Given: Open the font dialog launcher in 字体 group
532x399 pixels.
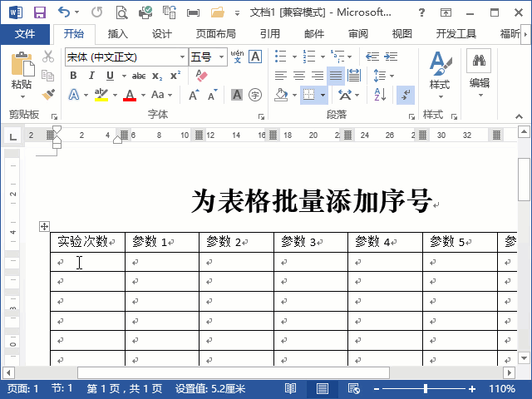Looking at the screenshot, I should click(x=261, y=116).
